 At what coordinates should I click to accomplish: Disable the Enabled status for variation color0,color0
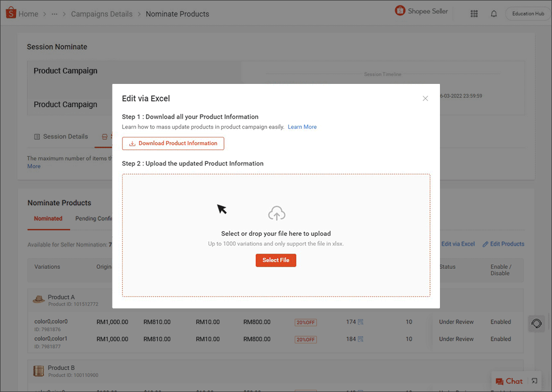tap(500, 321)
